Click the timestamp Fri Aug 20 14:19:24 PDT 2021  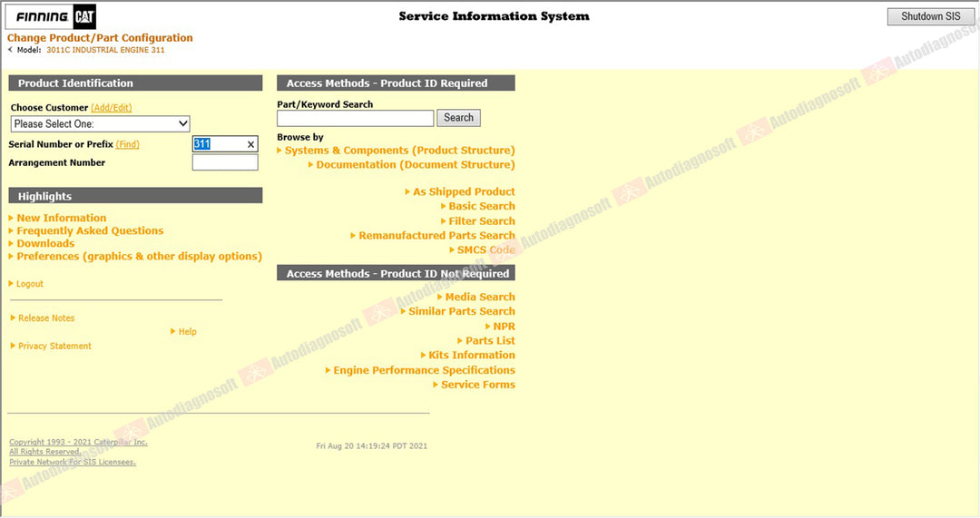372,446
